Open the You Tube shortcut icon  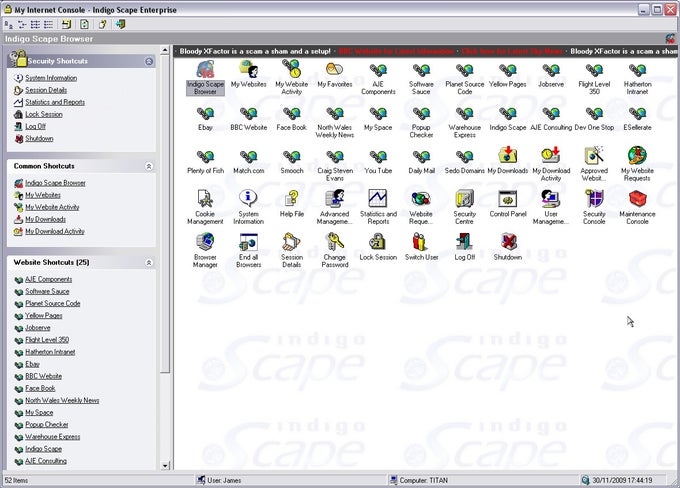tap(378, 157)
